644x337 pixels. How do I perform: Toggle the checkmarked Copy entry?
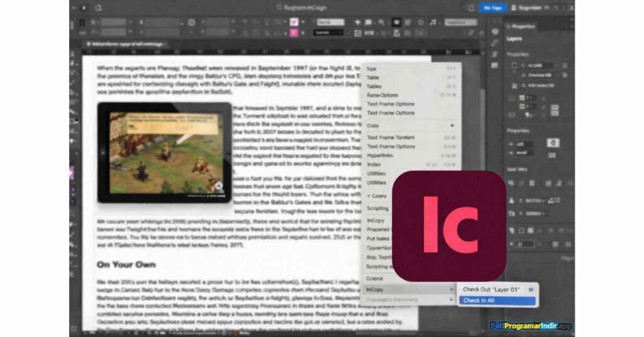coord(378,196)
